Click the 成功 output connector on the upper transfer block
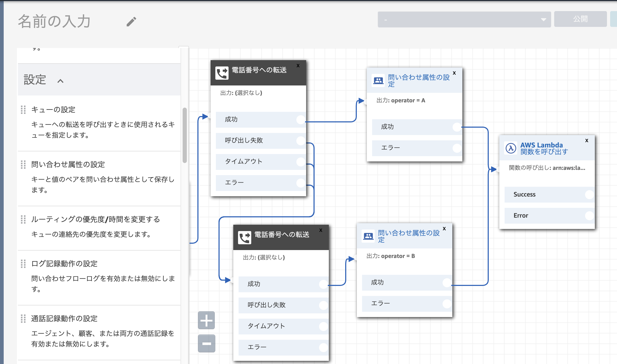 tap(300, 119)
